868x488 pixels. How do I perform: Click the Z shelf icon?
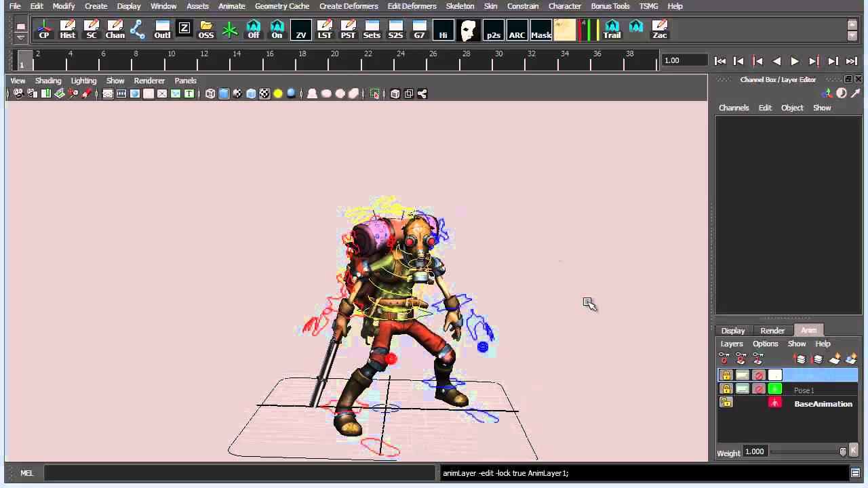pyautogui.click(x=184, y=28)
